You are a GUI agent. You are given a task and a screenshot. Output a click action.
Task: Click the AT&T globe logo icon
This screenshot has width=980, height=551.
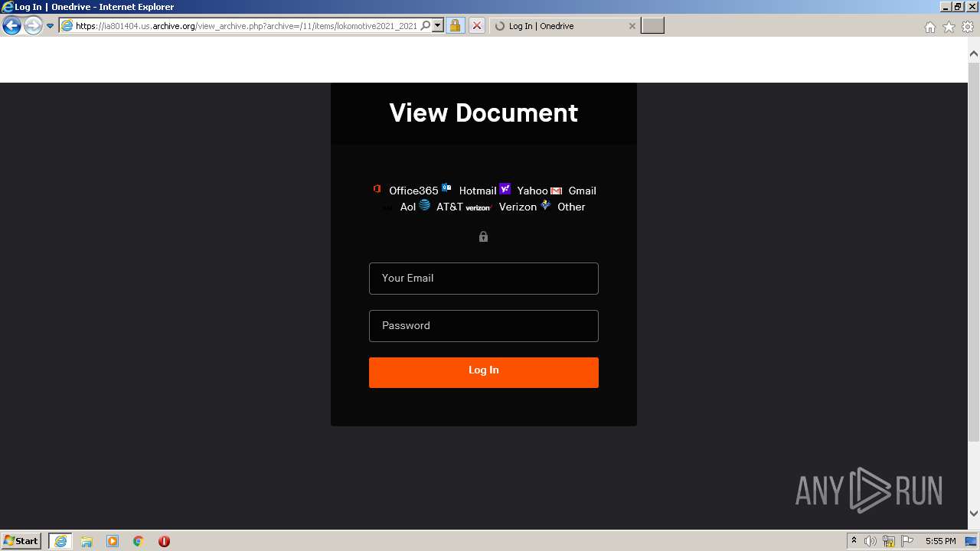point(425,205)
